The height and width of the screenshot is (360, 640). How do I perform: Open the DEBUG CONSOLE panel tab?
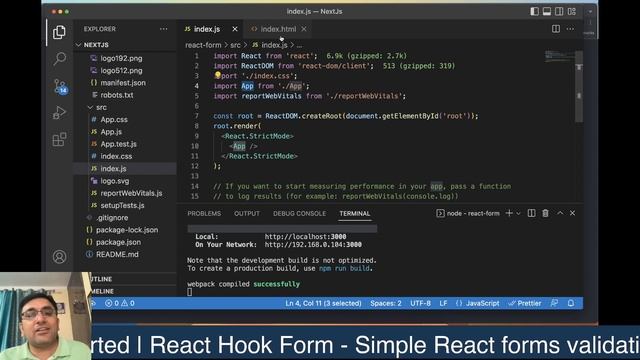(300, 213)
